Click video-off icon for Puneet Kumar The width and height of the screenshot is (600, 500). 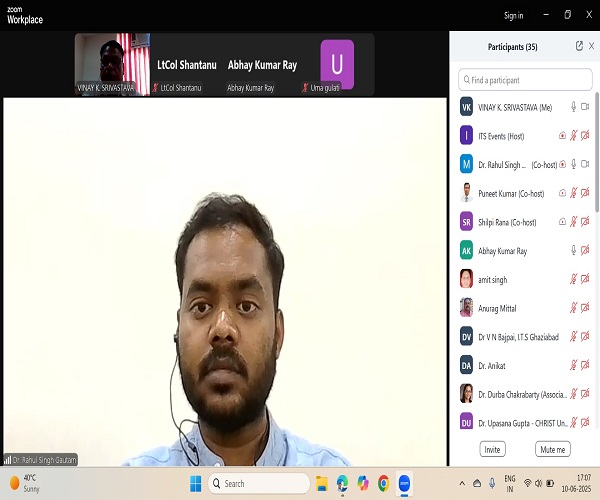click(585, 193)
